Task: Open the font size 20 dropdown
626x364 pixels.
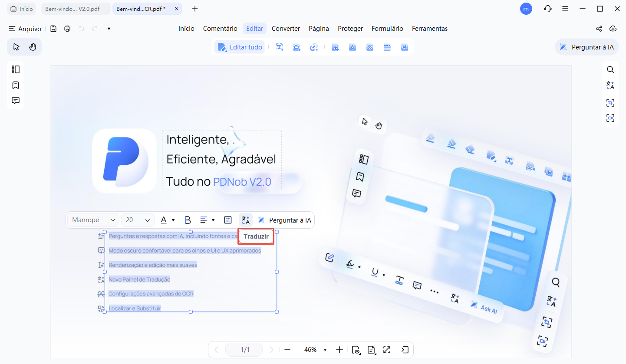Action: coord(138,220)
